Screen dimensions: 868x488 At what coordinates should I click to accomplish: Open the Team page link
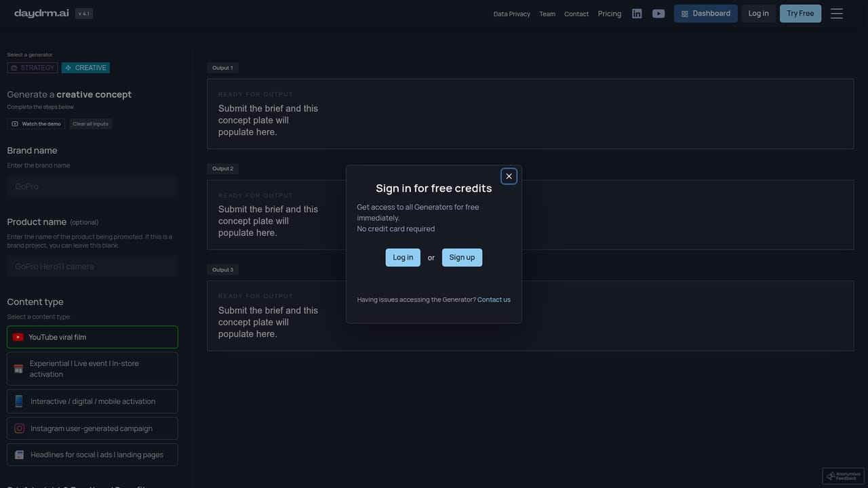[x=547, y=14]
